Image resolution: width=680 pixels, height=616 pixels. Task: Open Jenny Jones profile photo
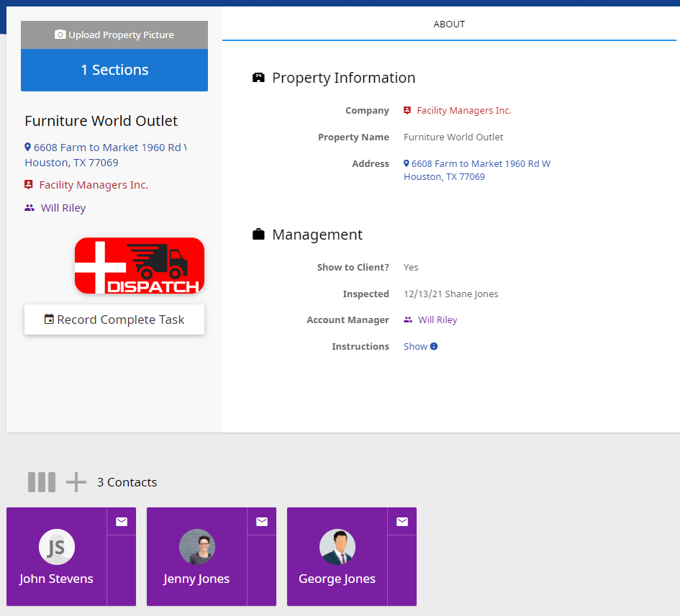coord(197,547)
